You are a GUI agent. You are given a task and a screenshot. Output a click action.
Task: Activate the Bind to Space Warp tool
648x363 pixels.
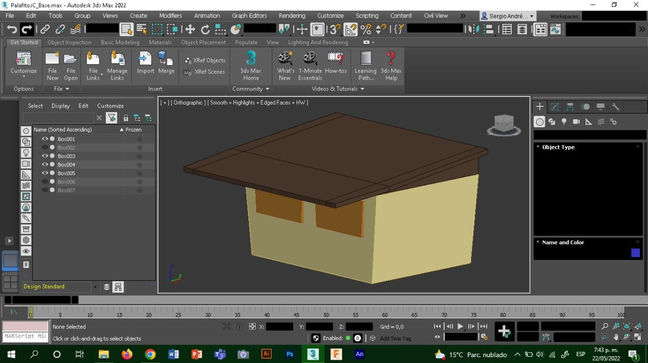(x=75, y=29)
